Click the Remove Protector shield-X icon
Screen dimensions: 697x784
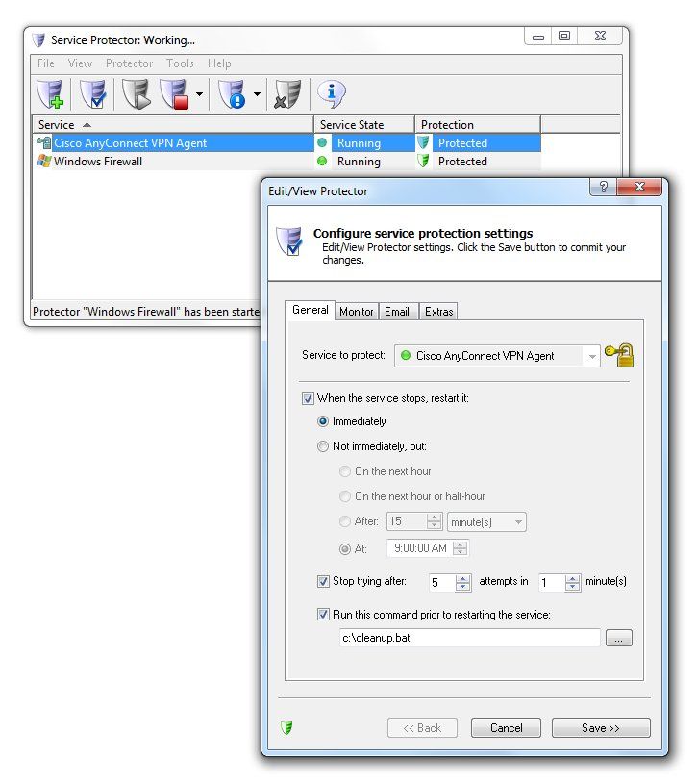[x=286, y=94]
